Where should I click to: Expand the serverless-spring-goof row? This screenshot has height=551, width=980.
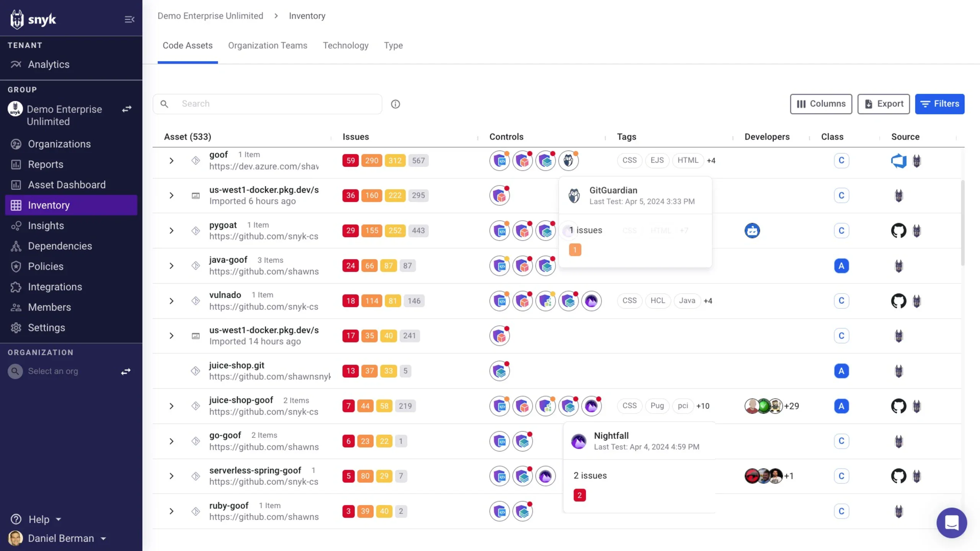pos(171,476)
